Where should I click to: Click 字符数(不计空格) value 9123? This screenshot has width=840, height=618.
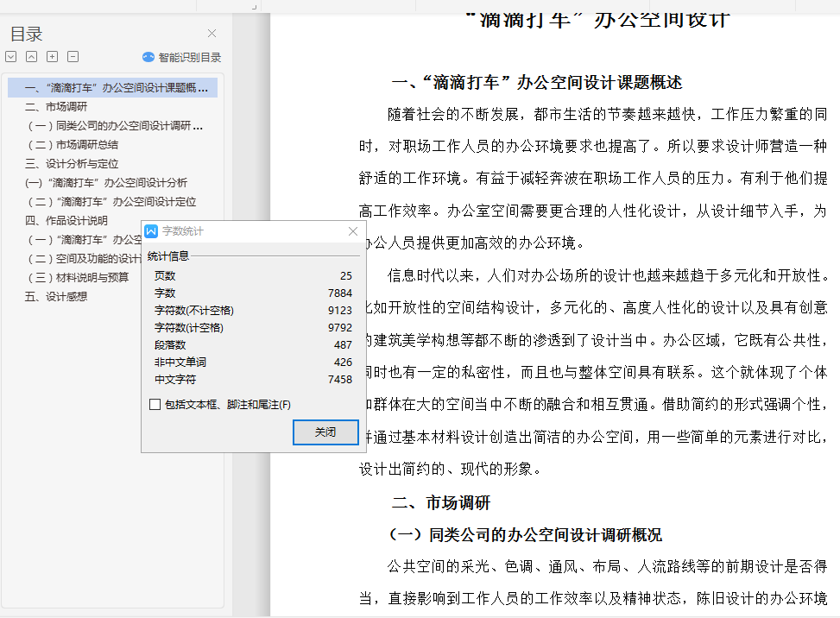point(340,311)
